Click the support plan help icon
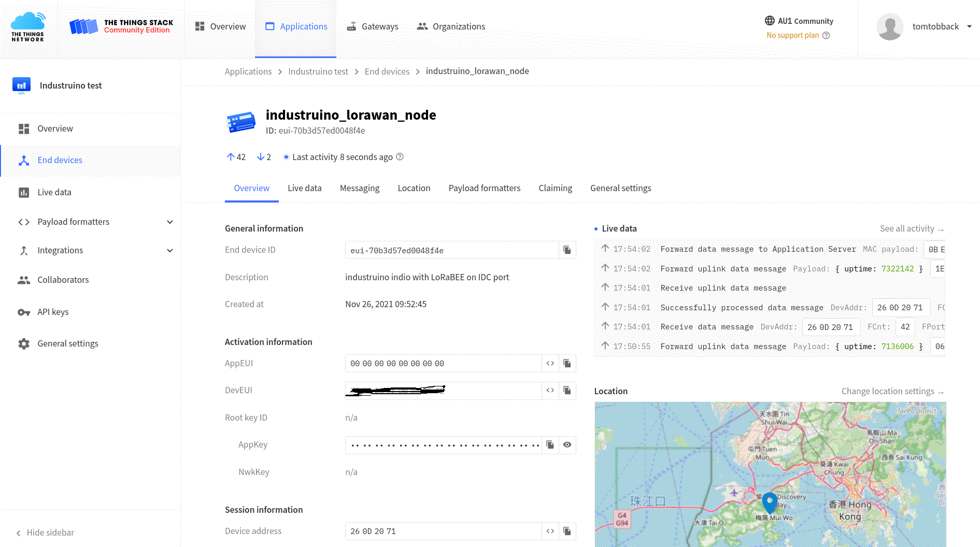980x547 pixels. click(x=826, y=35)
